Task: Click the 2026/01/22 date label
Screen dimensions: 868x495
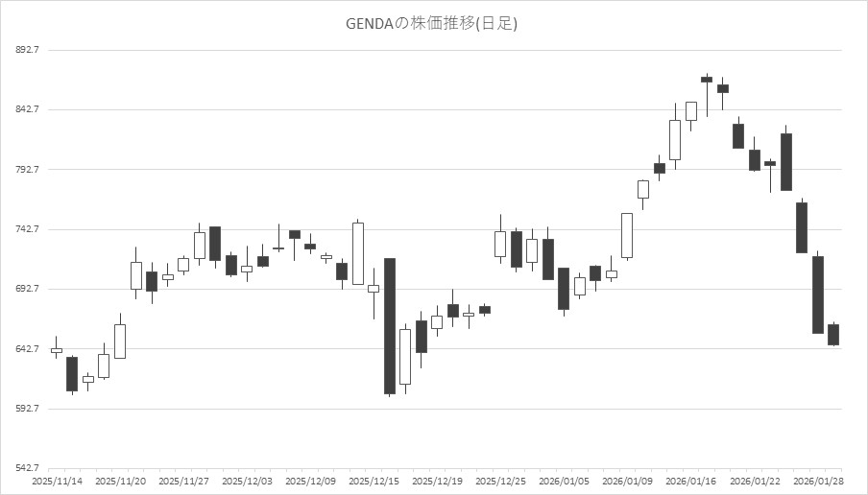Action: (x=754, y=481)
